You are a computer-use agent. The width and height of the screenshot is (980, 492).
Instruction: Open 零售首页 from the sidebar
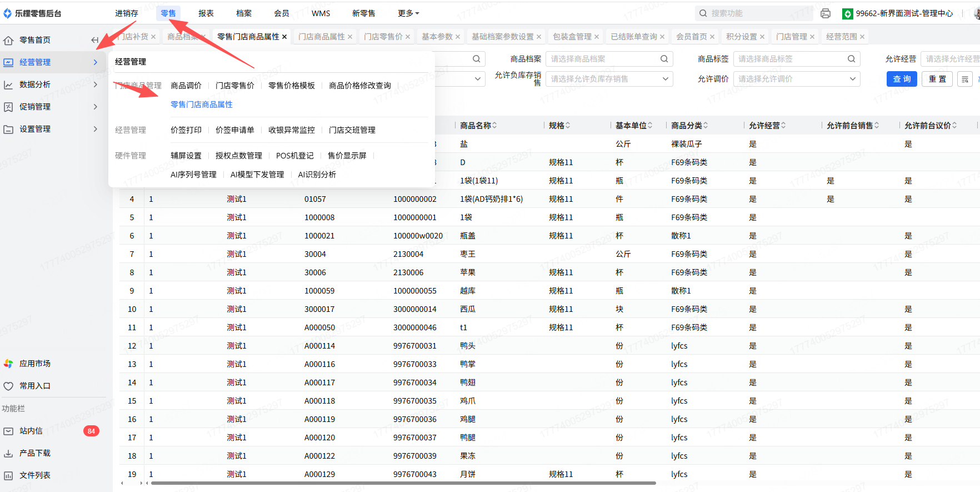point(35,40)
